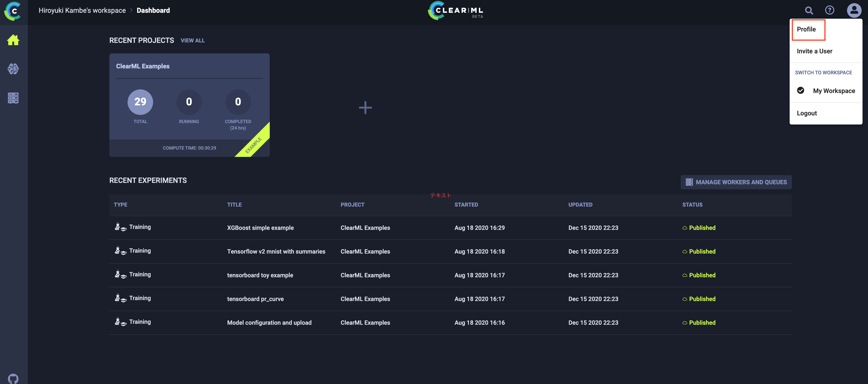Click the plus icon to create project
Viewport: 868px width, 384px height.
point(365,108)
